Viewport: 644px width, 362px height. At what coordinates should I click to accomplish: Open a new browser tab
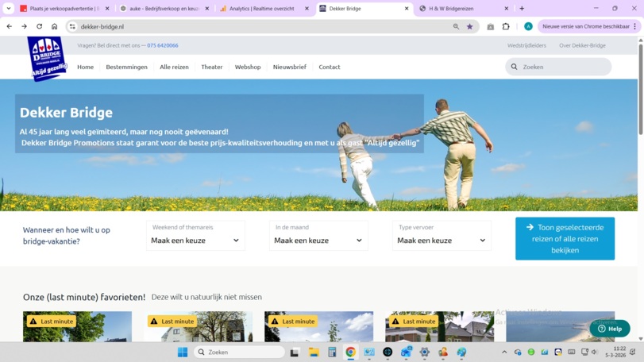pos(522,9)
